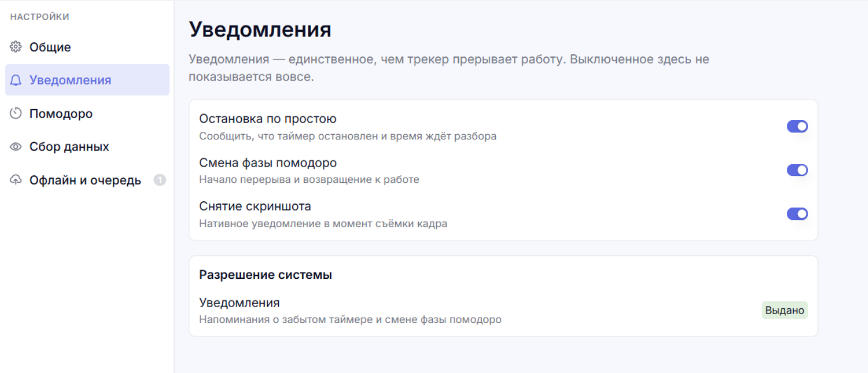Screen dimensions: 868x373
Task: Select the Сбор данных sidebar item
Action: click(87, 146)
